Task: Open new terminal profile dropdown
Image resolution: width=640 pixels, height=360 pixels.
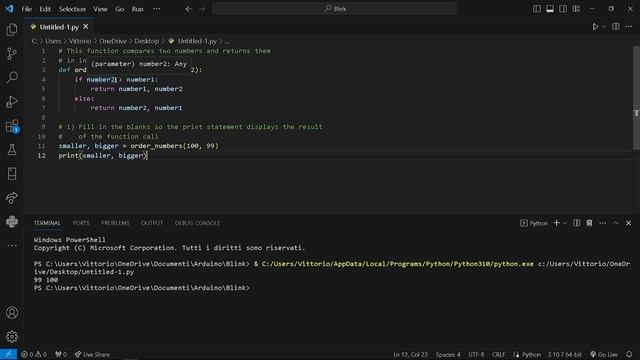Action: [x=565, y=223]
